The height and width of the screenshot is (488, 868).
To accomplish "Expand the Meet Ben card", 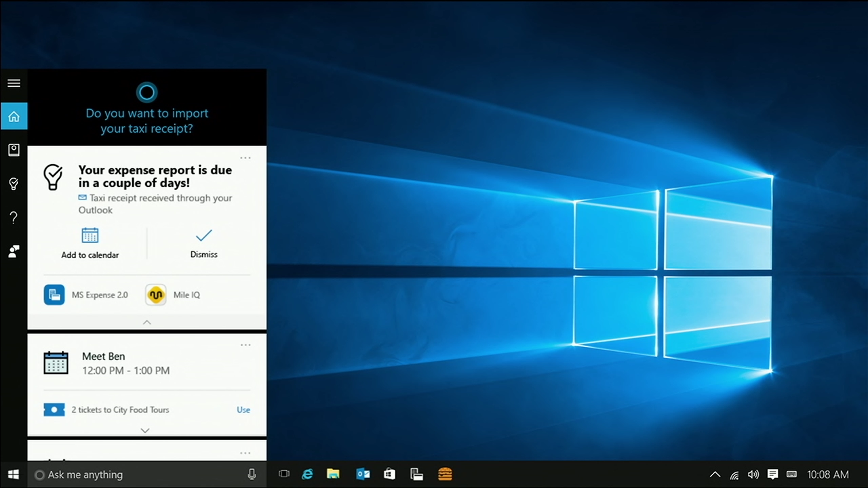I will (x=145, y=430).
